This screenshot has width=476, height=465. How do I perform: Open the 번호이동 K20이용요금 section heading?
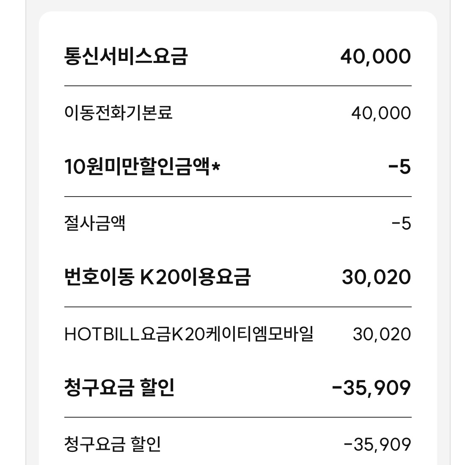pyautogui.click(x=157, y=277)
